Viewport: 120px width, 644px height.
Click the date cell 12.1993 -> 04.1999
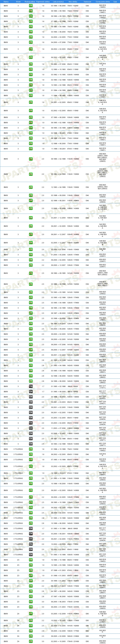click(x=58, y=187)
